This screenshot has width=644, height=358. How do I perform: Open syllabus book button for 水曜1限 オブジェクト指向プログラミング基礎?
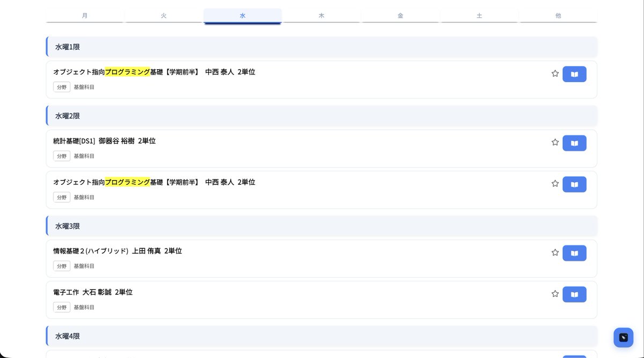point(574,74)
